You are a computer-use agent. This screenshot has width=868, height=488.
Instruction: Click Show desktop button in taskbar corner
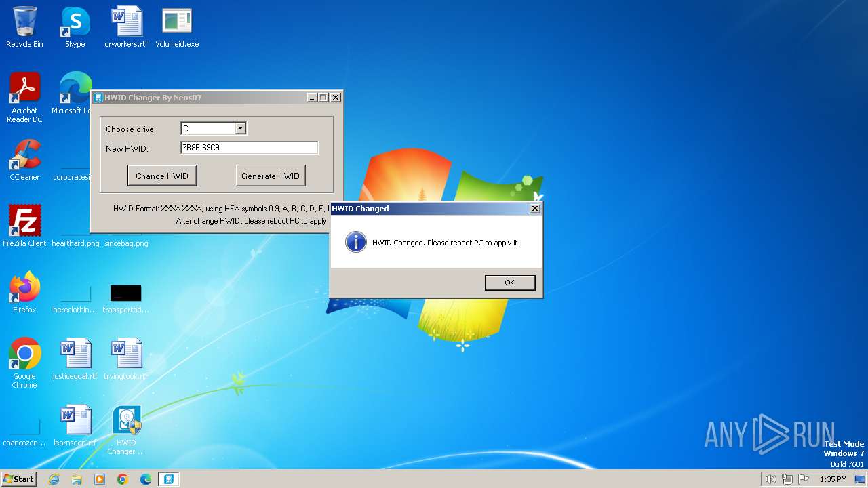tap(861, 479)
